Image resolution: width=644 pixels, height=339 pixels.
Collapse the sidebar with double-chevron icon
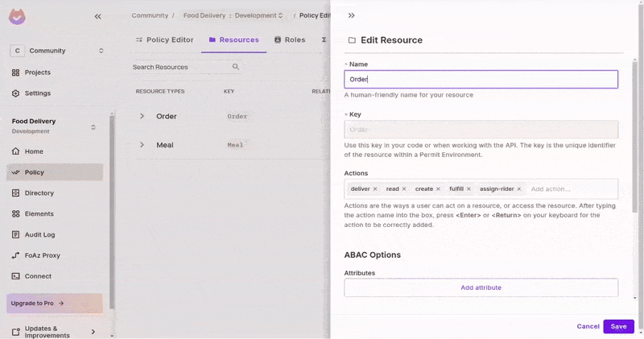(x=97, y=16)
